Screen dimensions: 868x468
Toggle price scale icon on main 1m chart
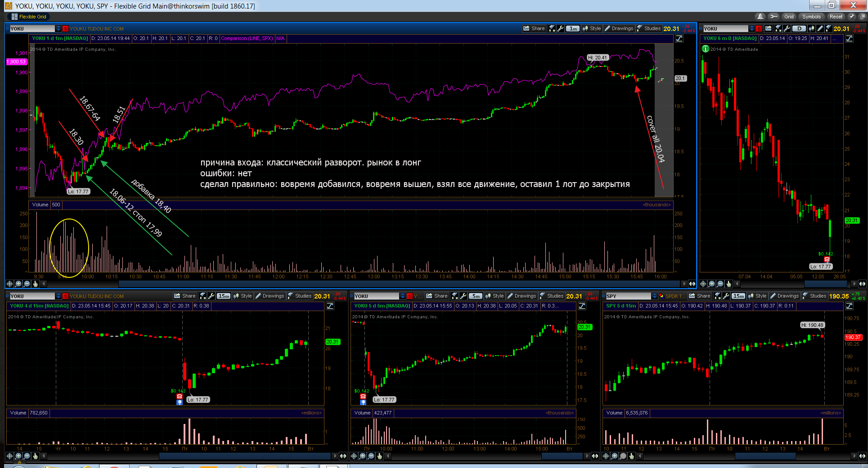679,39
